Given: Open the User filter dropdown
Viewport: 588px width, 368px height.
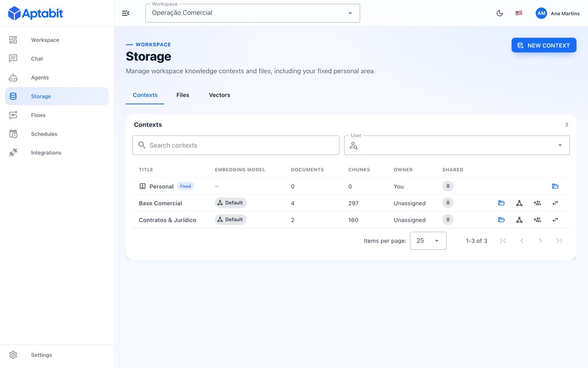Looking at the screenshot, I should (457, 145).
